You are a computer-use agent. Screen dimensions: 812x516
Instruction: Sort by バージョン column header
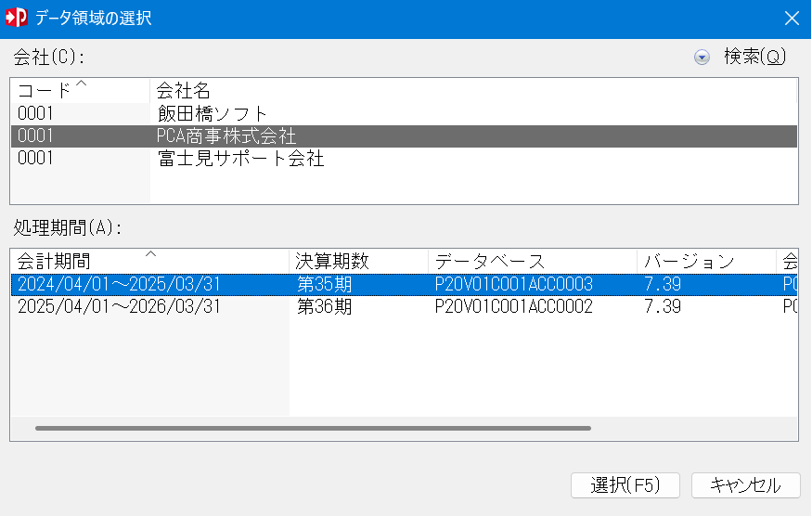pyautogui.click(x=706, y=261)
